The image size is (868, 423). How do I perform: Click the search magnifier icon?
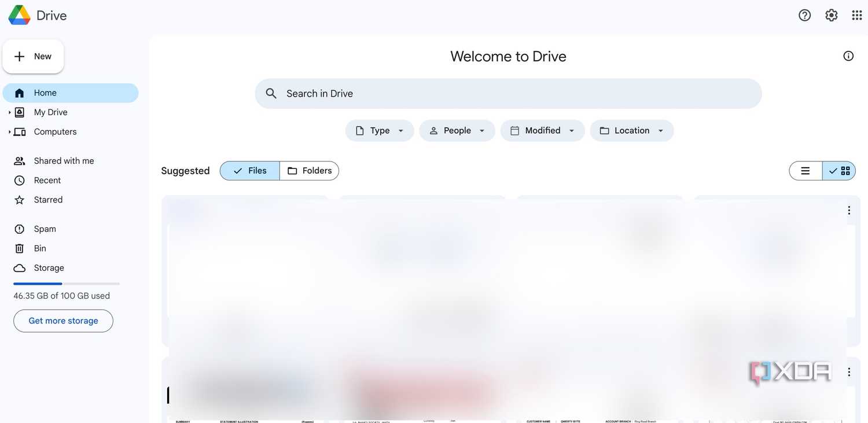click(271, 93)
